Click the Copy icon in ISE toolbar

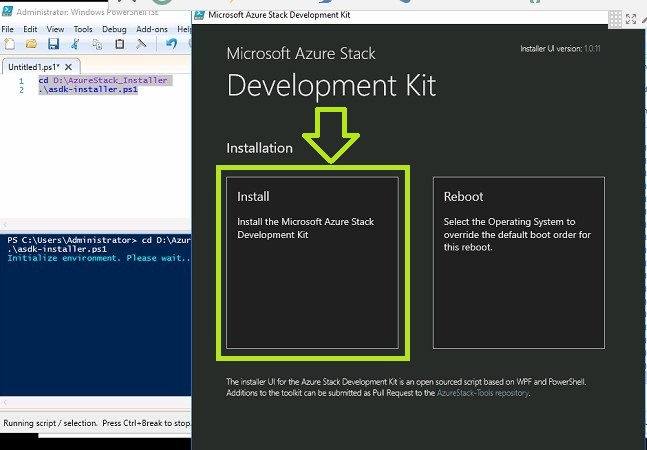[97, 44]
